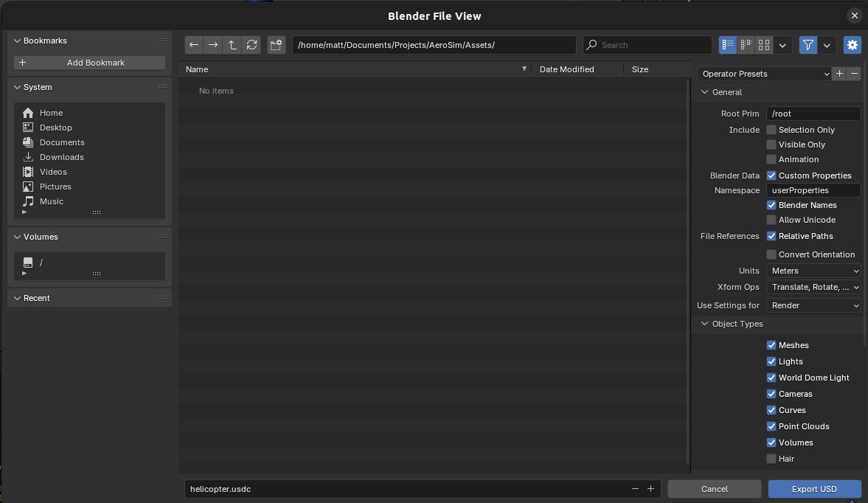Screen dimensions: 868x503
Task: Disable Custom Properties checkbox
Action: point(771,176)
